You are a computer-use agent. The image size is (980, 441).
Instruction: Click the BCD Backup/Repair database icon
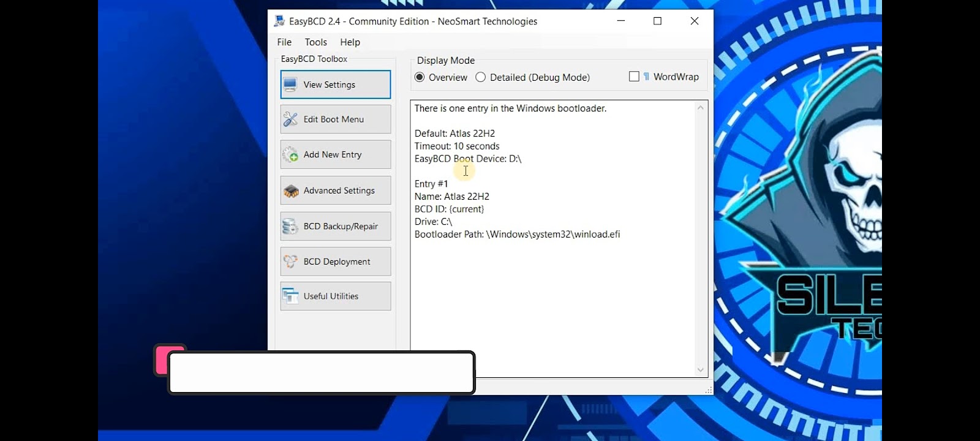(x=290, y=227)
